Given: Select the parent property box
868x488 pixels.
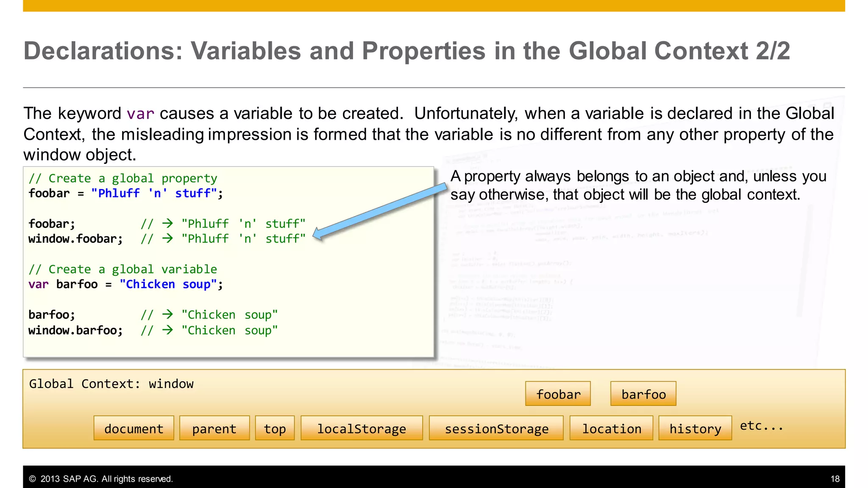Looking at the screenshot, I should [214, 428].
